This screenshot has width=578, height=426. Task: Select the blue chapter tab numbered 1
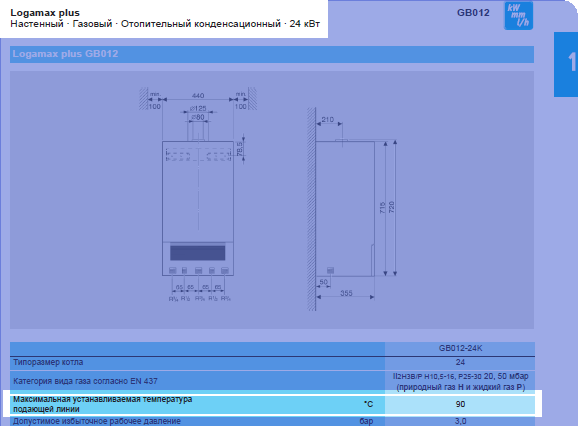(x=566, y=64)
